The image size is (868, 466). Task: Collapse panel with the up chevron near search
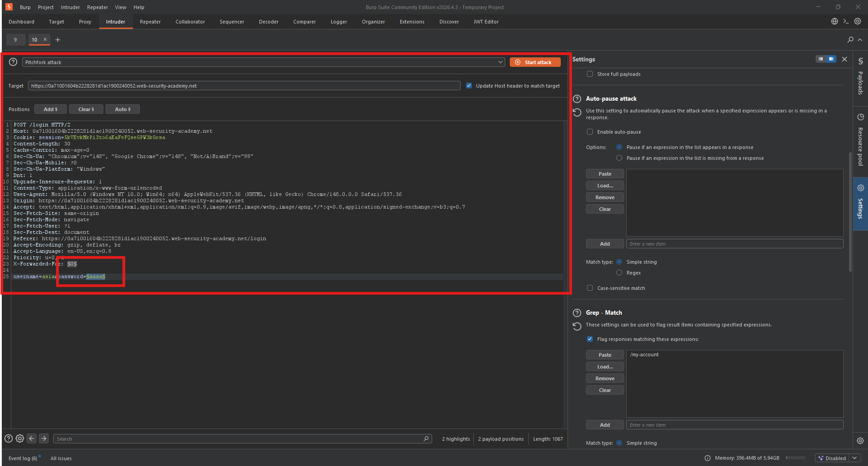[860, 40]
